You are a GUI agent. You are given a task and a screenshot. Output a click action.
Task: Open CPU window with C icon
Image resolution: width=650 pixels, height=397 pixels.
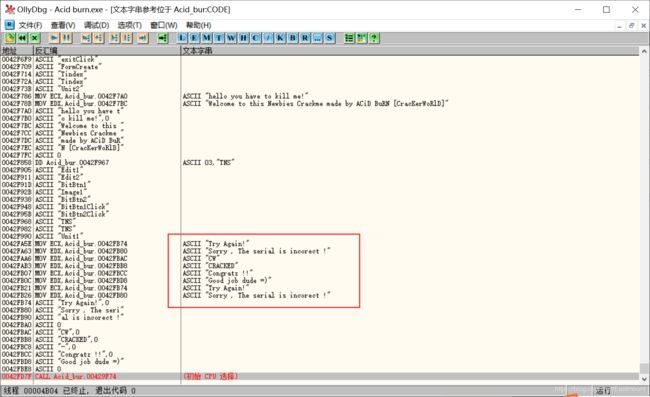point(256,38)
